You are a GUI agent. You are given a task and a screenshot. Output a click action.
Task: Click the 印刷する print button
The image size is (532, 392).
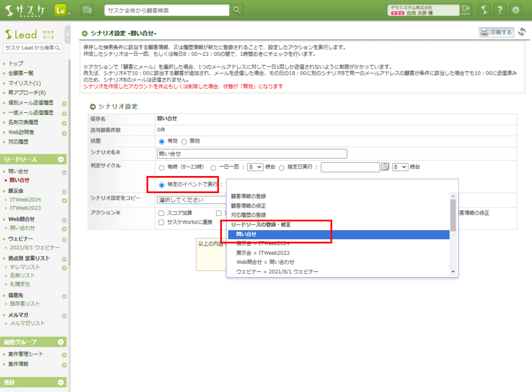(x=496, y=32)
